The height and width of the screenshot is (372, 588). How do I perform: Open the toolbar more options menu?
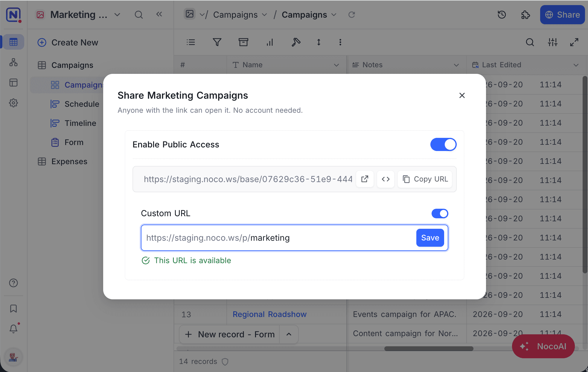pos(340,42)
